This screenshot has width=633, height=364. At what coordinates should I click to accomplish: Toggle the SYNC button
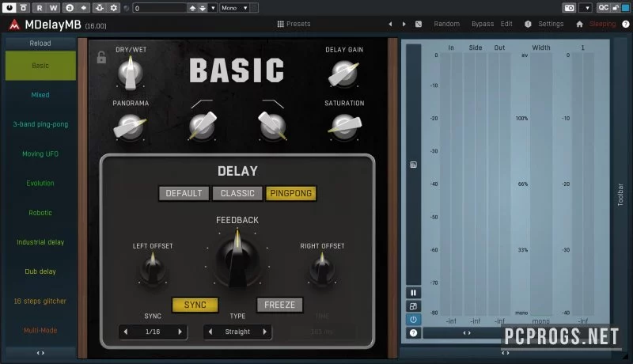[x=195, y=305]
